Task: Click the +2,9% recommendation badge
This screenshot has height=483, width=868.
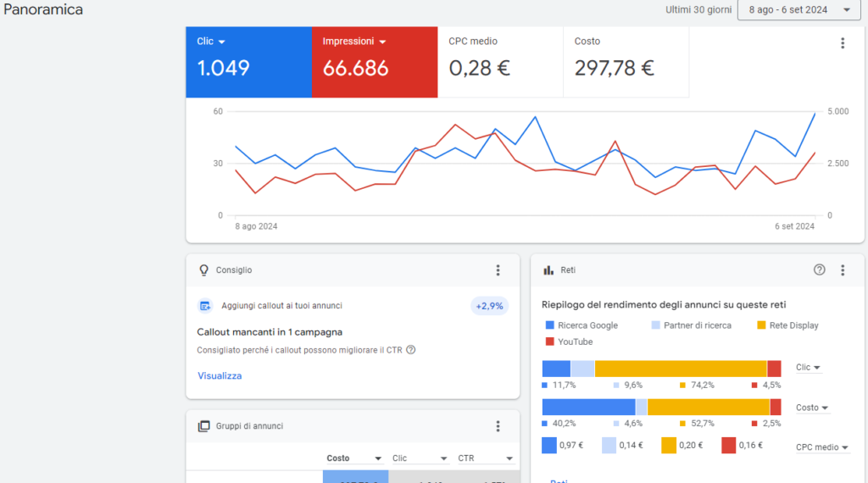Action: point(489,306)
